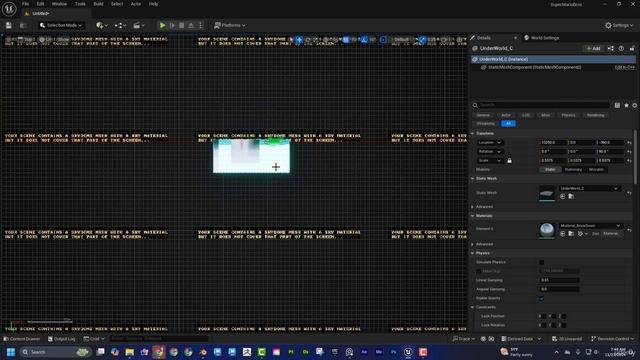
Task: Edit the Linear Damping value field
Action: [559, 280]
